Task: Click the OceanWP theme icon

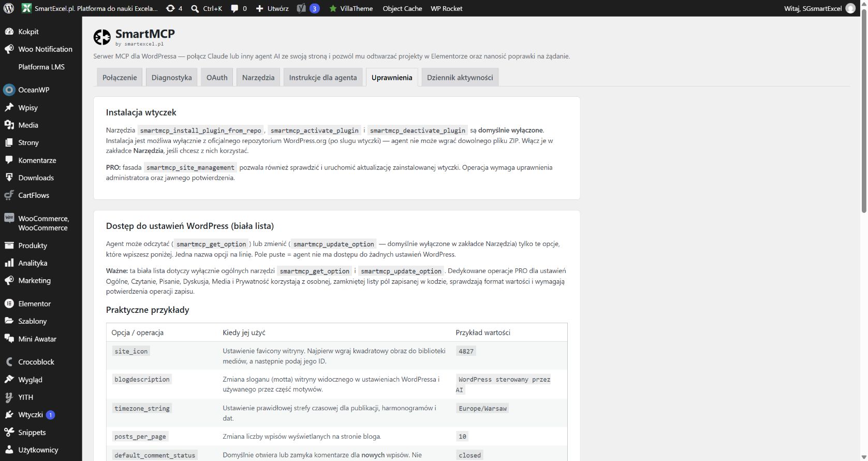Action: coord(9,90)
